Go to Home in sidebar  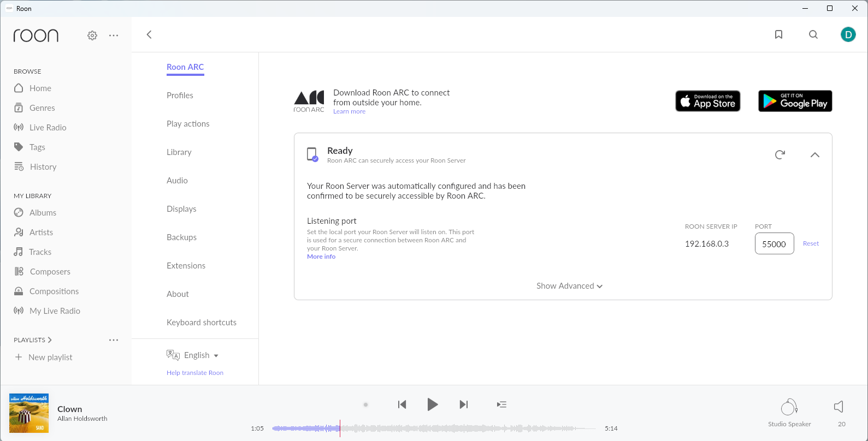tap(33, 88)
